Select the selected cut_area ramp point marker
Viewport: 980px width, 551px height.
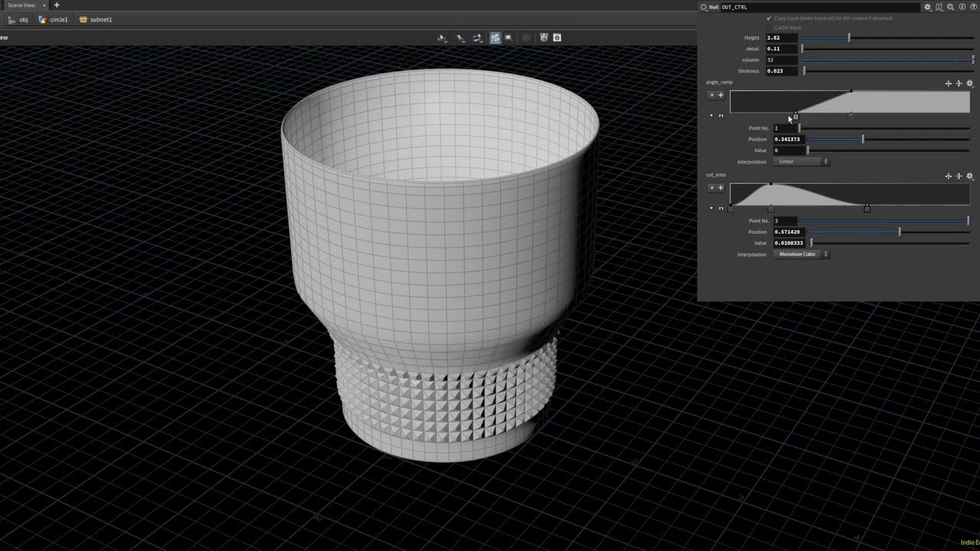click(867, 208)
